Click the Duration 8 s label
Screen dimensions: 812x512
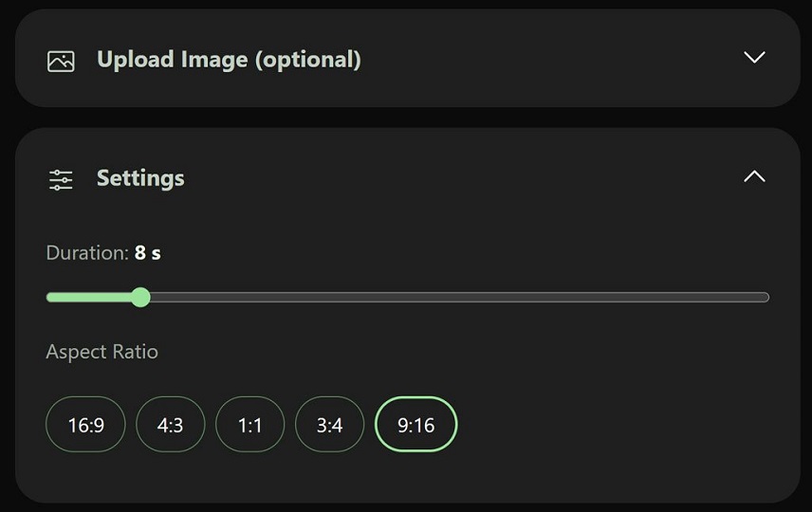103,253
